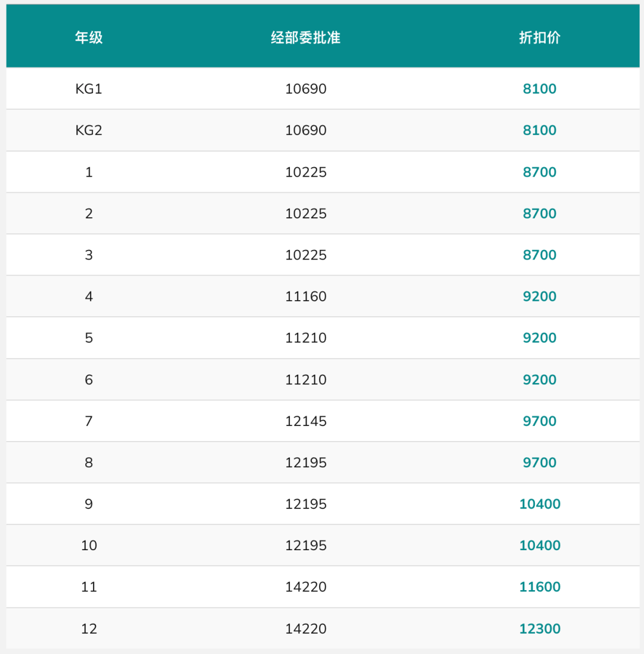
Task: Click discounted price 11600 for grade 11
Action: click(540, 587)
